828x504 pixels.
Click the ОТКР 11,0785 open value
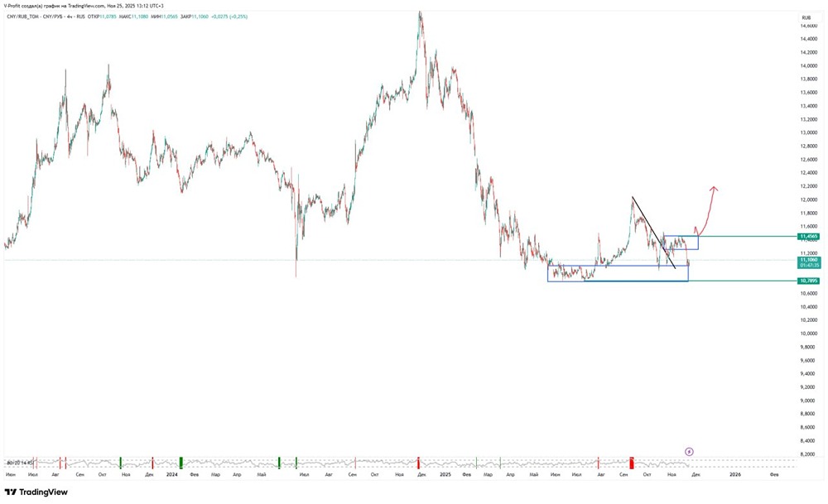point(101,17)
